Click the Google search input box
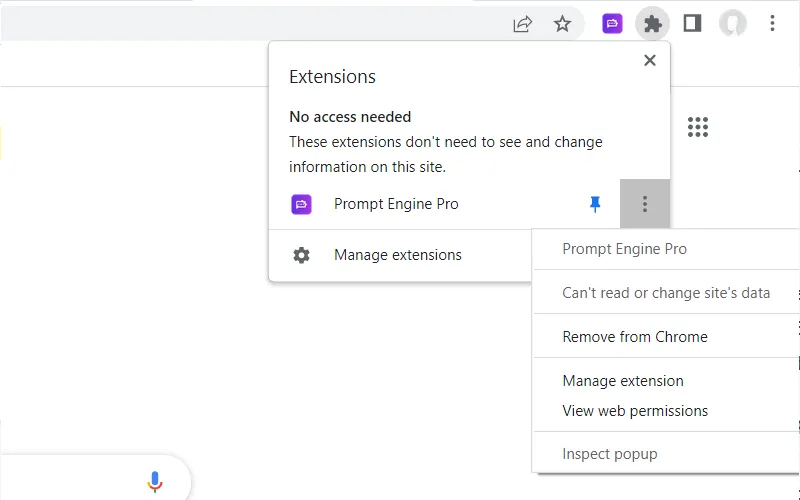This screenshot has height=500, width=800. pyautogui.click(x=70, y=482)
